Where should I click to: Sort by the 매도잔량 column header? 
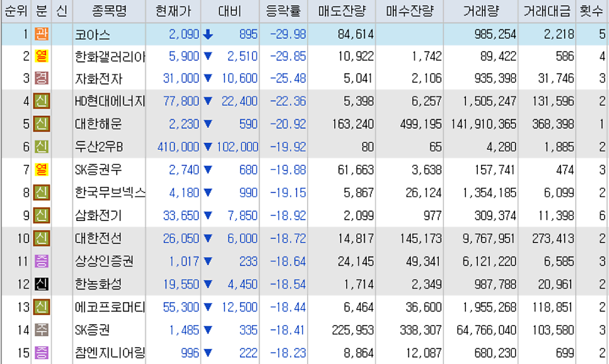[x=342, y=11]
